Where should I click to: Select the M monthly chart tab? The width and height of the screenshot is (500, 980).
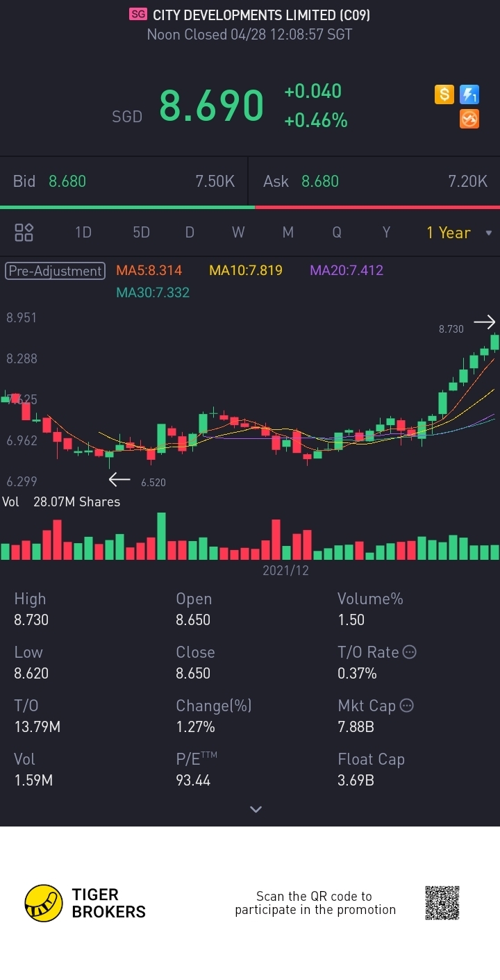click(x=287, y=233)
